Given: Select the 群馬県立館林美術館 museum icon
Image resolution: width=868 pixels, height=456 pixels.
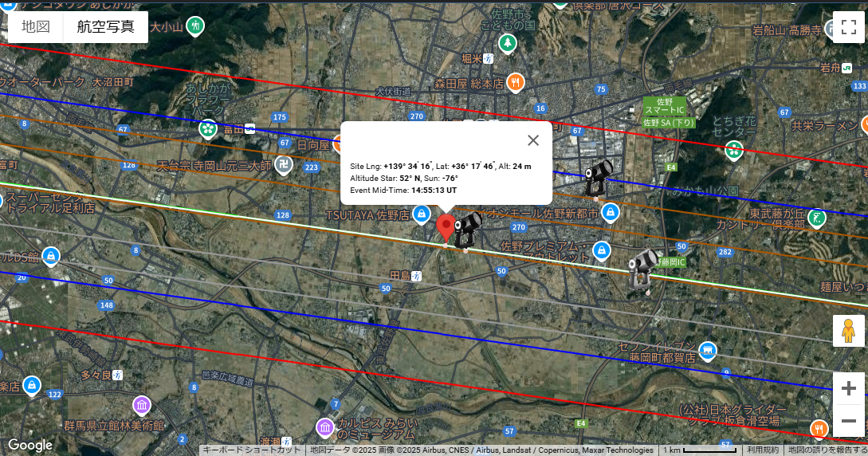Looking at the screenshot, I should point(142,406).
